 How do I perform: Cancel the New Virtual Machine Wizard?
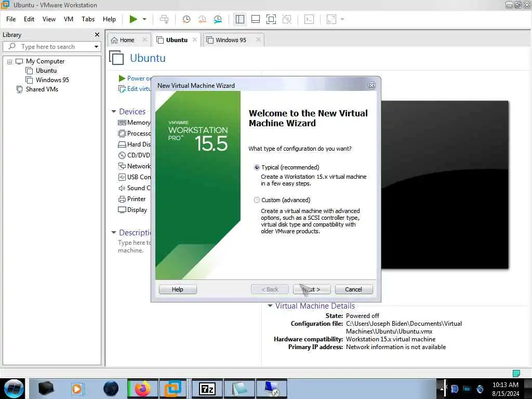pyautogui.click(x=353, y=289)
